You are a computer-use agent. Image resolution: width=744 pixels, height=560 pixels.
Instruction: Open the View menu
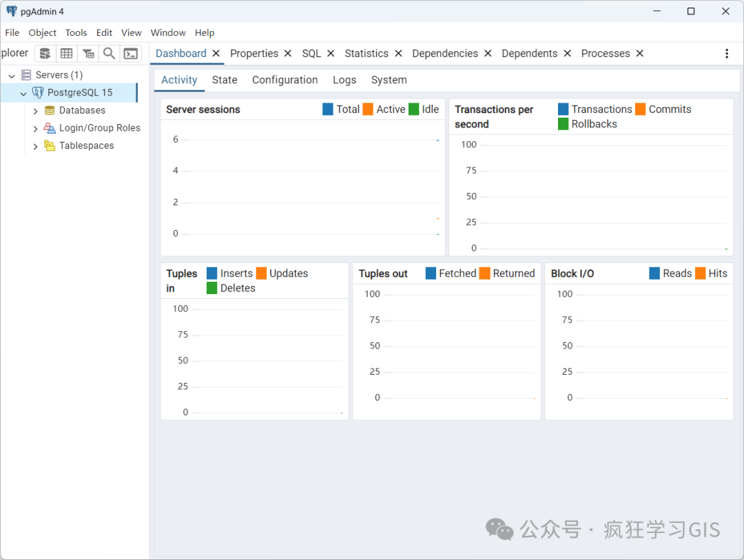131,33
